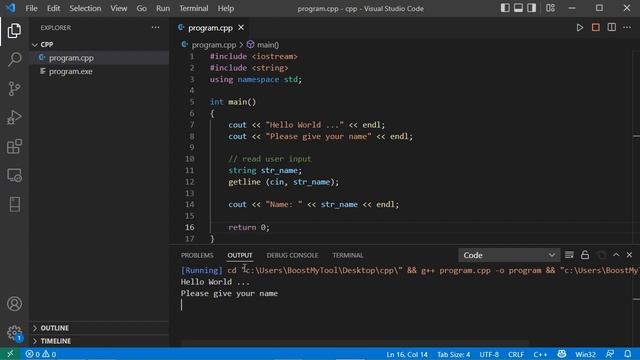
Task: Open the activity bar icon below Remote Explorer
Action: pyautogui.click(x=14, y=204)
